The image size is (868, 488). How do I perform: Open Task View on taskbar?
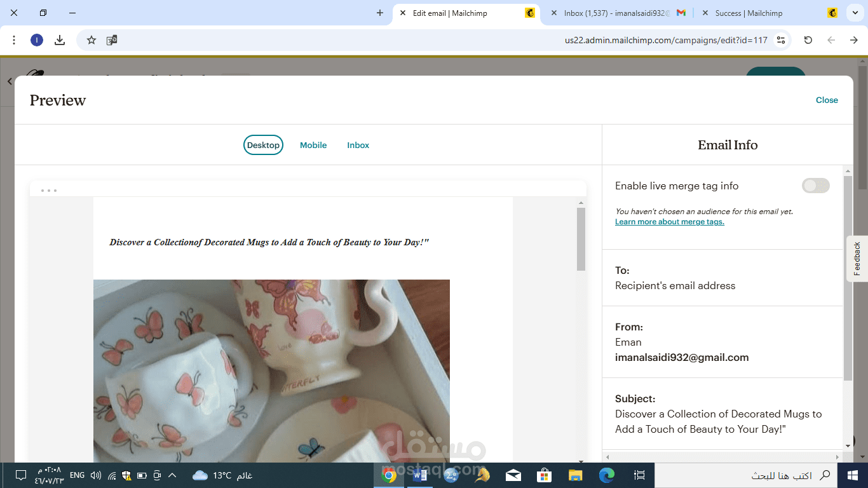tap(639, 475)
